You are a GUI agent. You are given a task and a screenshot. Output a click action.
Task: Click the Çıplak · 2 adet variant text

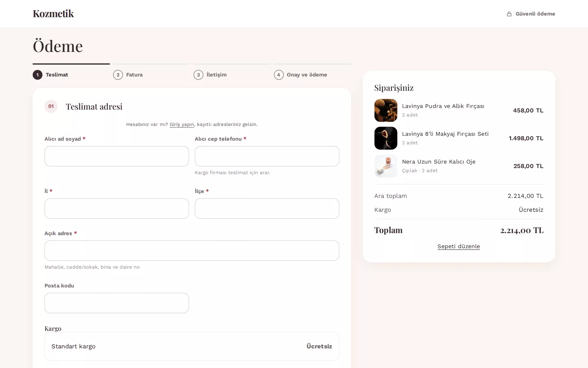(419, 171)
